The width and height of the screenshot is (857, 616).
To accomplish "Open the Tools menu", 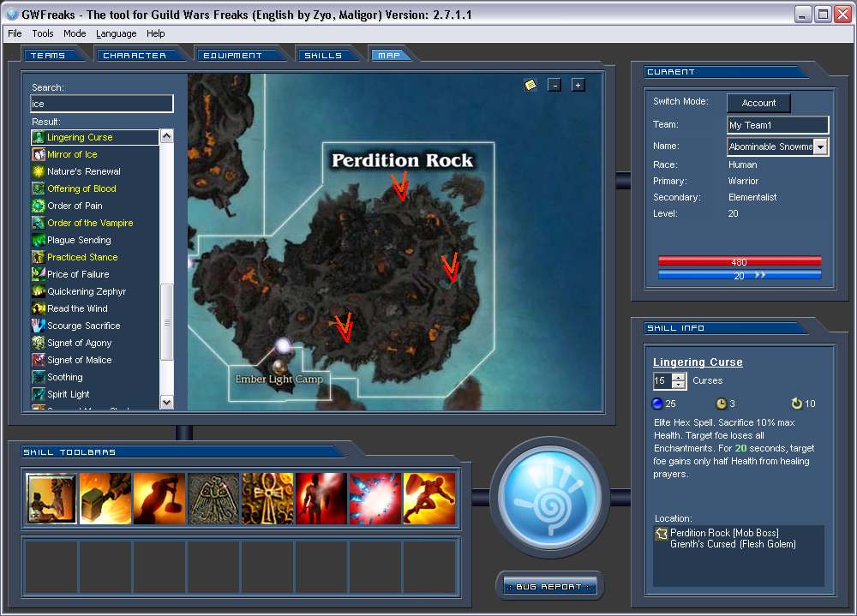I will click(x=43, y=33).
